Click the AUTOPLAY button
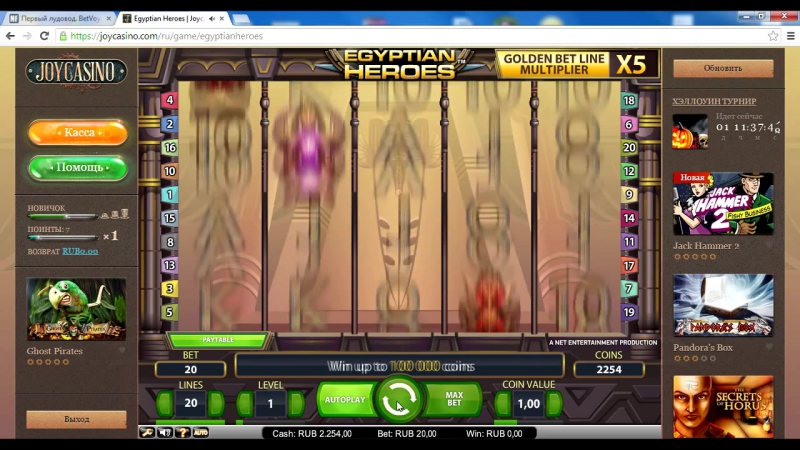 click(345, 399)
